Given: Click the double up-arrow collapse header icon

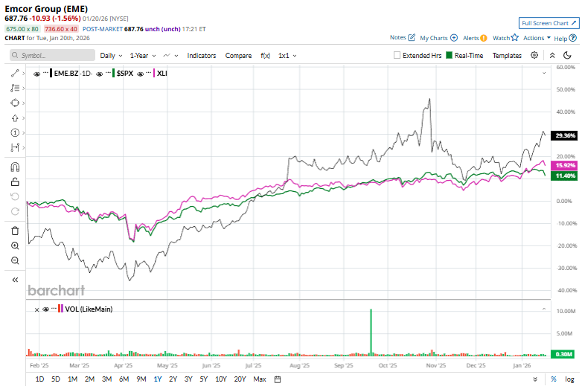Looking at the screenshot, I should (552, 55).
